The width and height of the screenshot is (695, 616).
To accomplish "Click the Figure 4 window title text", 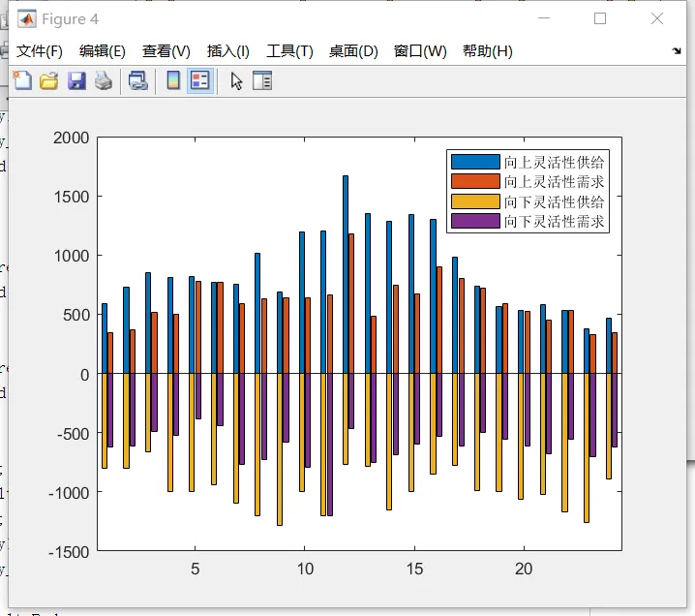I will [x=70, y=19].
